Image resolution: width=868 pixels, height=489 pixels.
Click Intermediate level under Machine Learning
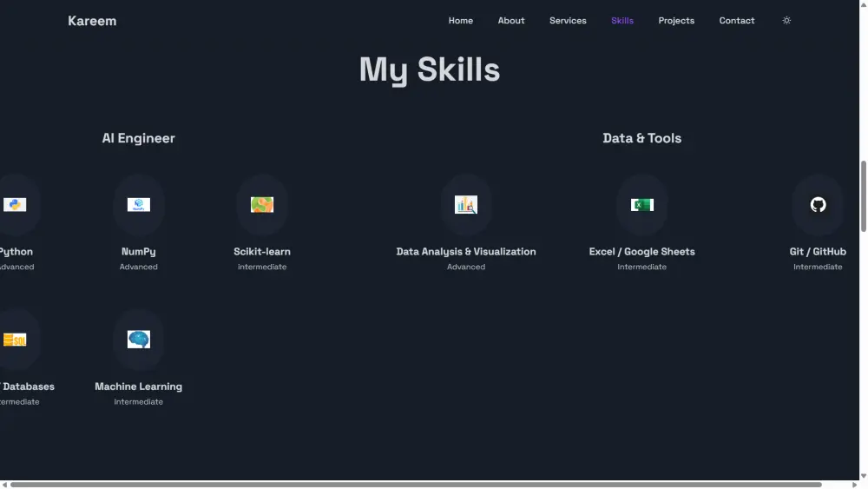point(138,402)
